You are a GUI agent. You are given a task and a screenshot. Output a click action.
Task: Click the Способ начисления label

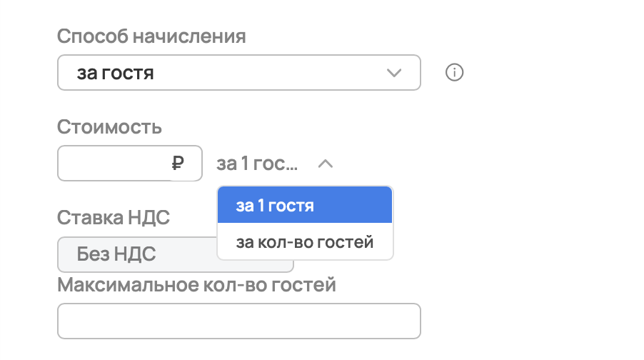click(151, 36)
